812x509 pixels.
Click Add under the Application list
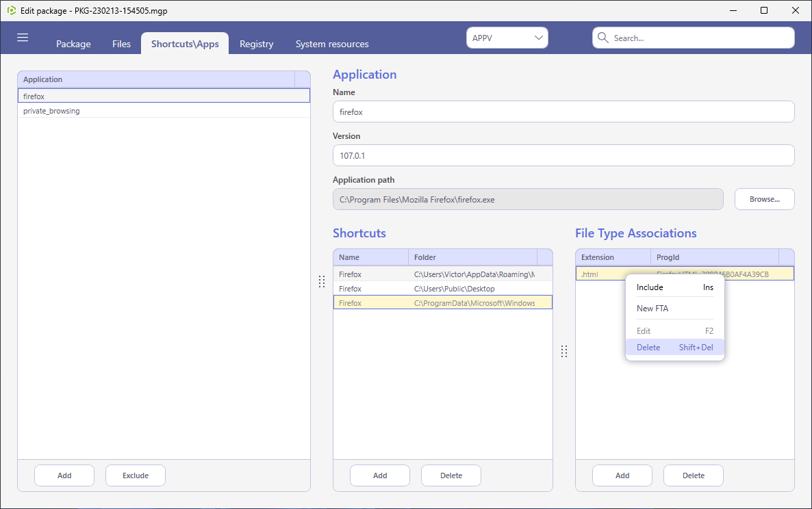point(64,475)
